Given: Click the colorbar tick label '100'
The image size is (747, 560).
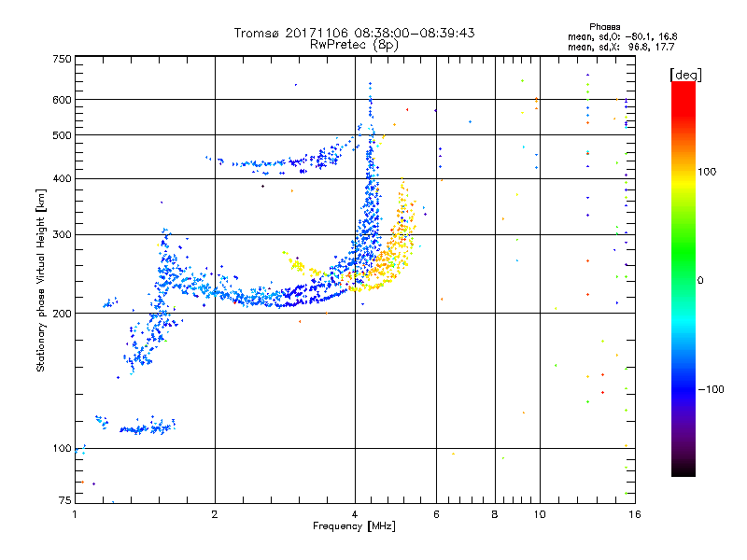Looking at the screenshot, I should pos(707,172).
